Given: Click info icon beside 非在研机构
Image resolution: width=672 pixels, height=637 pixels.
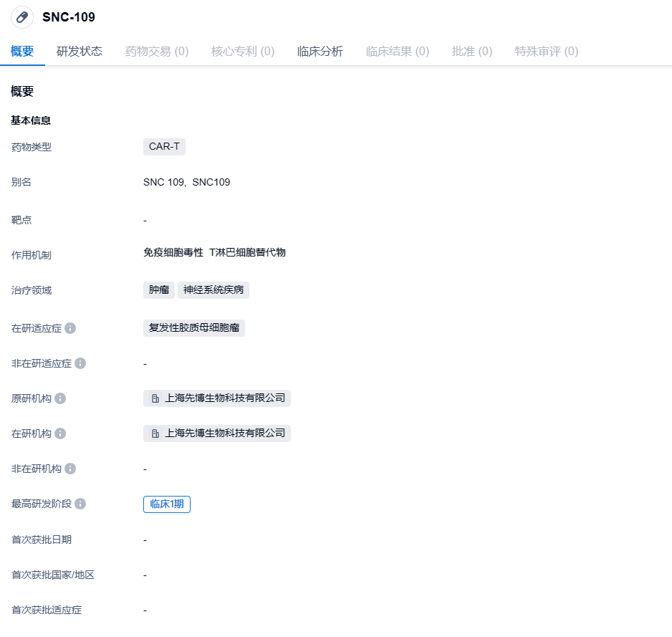Looking at the screenshot, I should click(x=70, y=469).
